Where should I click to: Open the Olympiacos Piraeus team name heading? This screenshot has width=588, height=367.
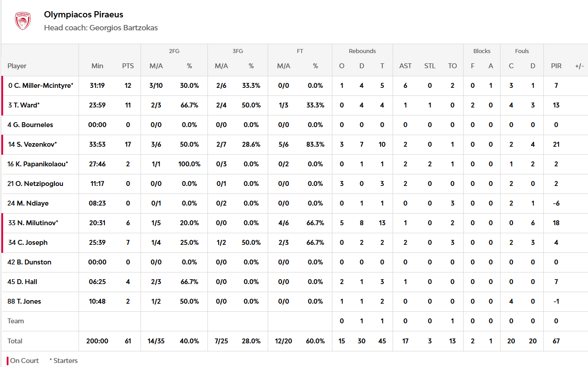pos(84,15)
